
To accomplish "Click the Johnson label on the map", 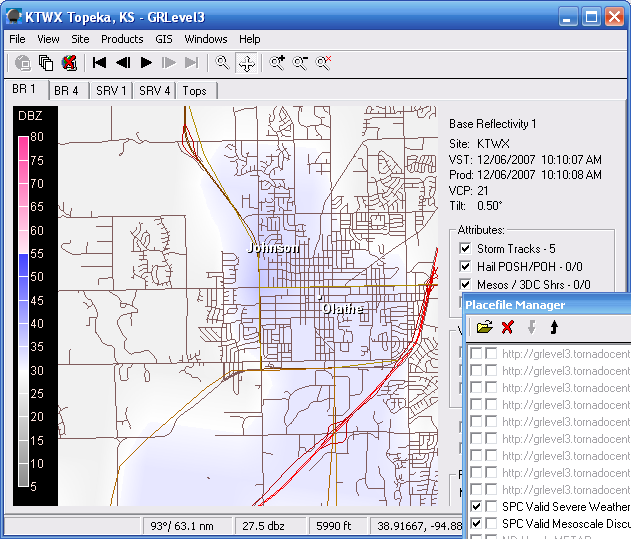I will (x=273, y=248).
